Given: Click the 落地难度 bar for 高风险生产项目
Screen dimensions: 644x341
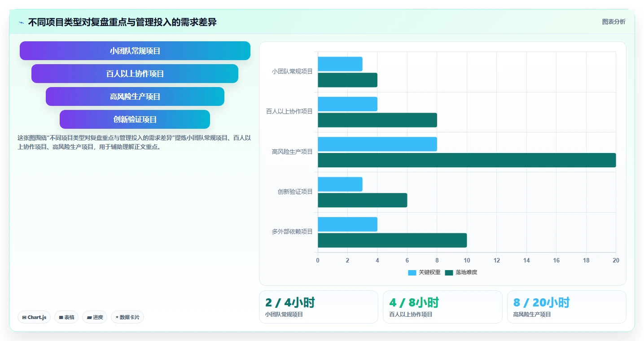Looking at the screenshot, I should coord(467,160).
